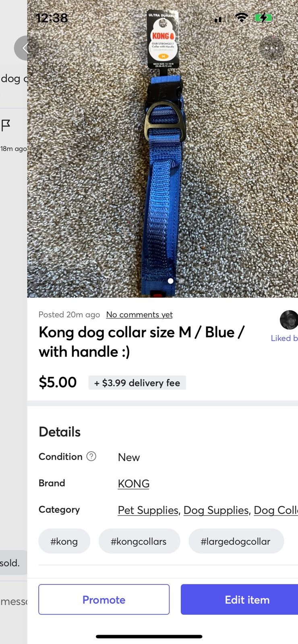Tap the message input field
298x644 pixels.
click(x=14, y=601)
